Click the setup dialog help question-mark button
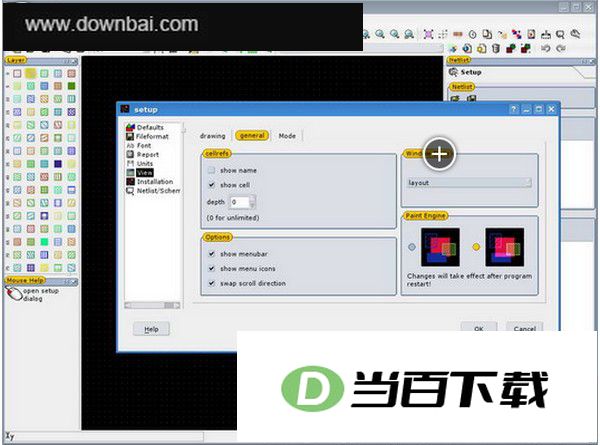This screenshot has height=445, width=600. (x=513, y=109)
